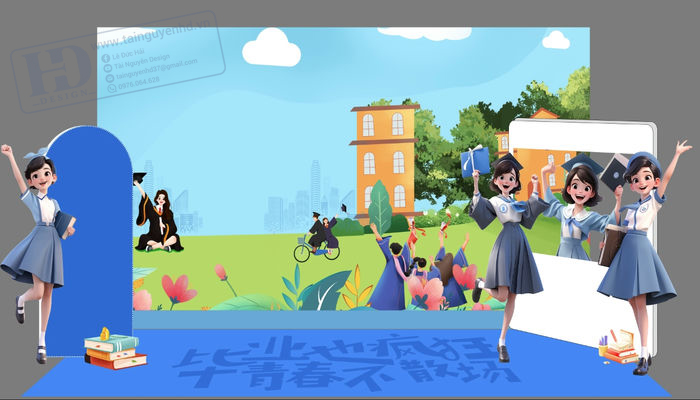Click the Facebook icon beside Lê Đức Hải
The width and height of the screenshot is (700, 400).
pyautogui.click(x=106, y=58)
